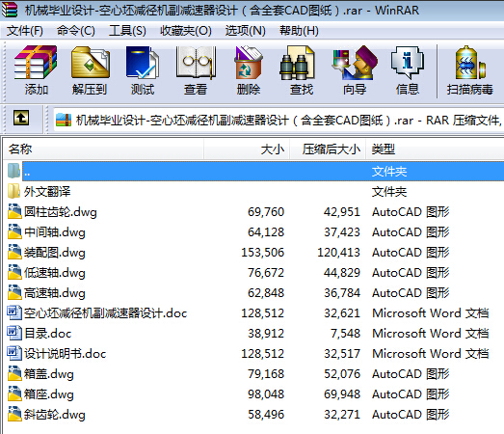Click packed size value 7,548
The image size is (504, 434).
[x=345, y=334]
